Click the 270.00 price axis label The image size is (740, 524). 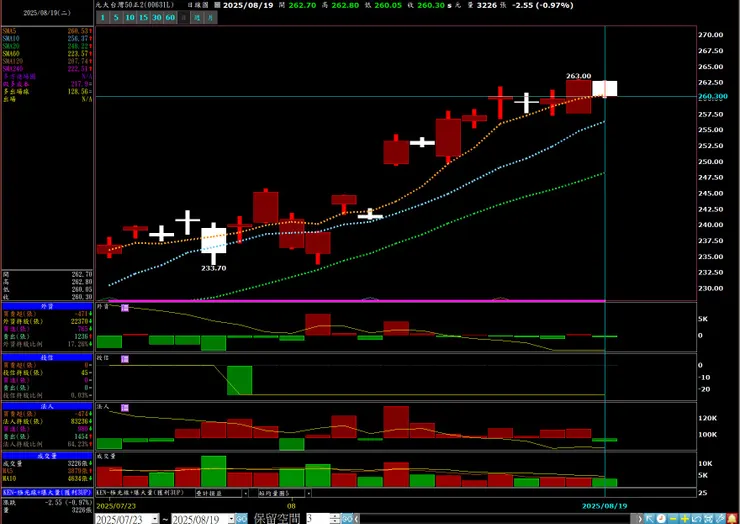tap(710, 35)
